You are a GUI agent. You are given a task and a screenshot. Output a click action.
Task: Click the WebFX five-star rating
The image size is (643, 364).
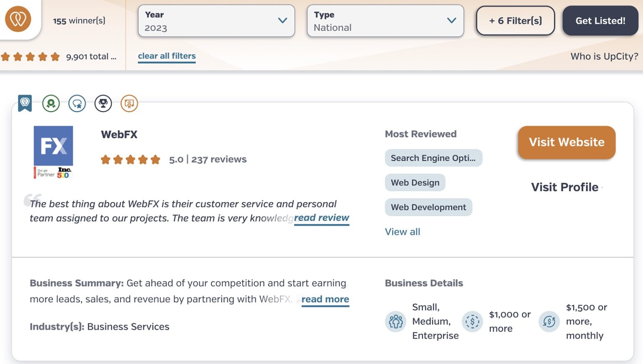[x=131, y=159]
